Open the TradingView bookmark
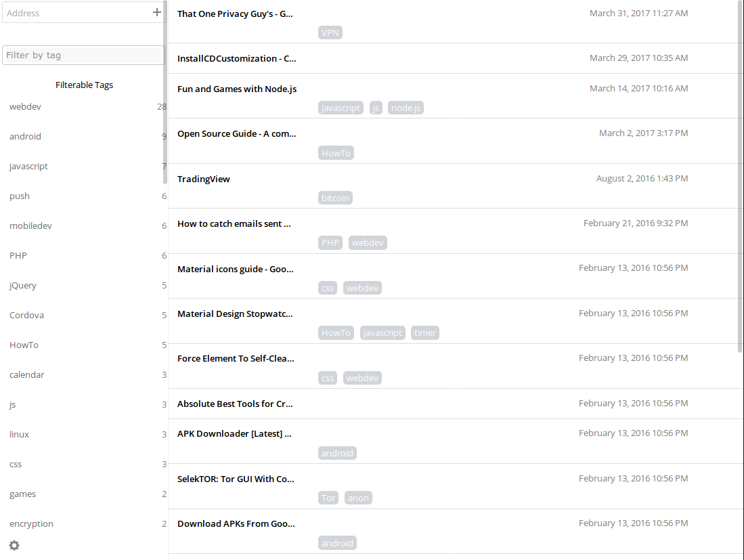 (x=204, y=179)
